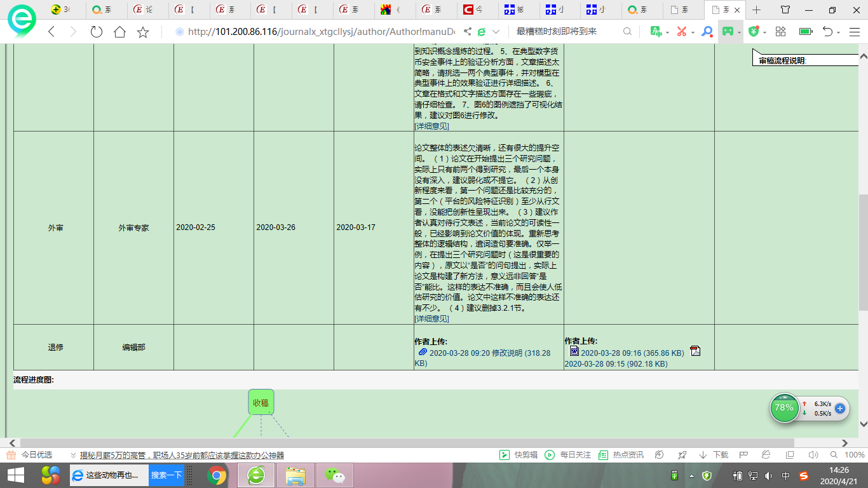The height and width of the screenshot is (488, 868).
Task: Switch to the 论 browser tab
Action: point(144,10)
